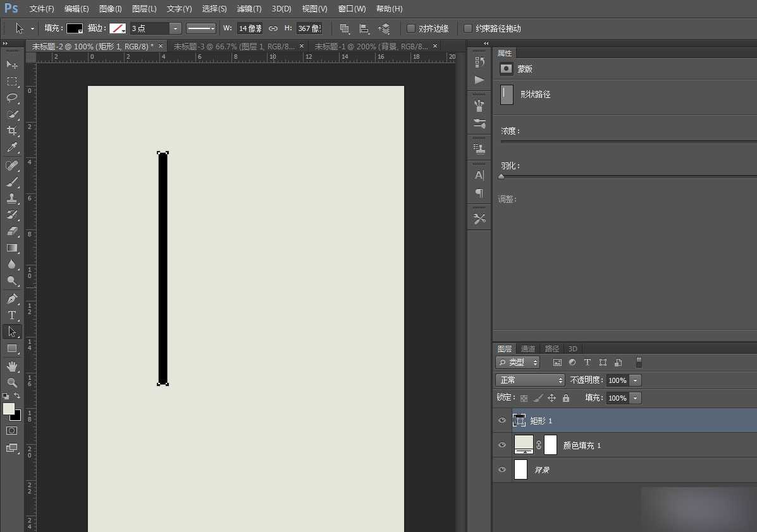Select the Crop tool

coord(12,131)
